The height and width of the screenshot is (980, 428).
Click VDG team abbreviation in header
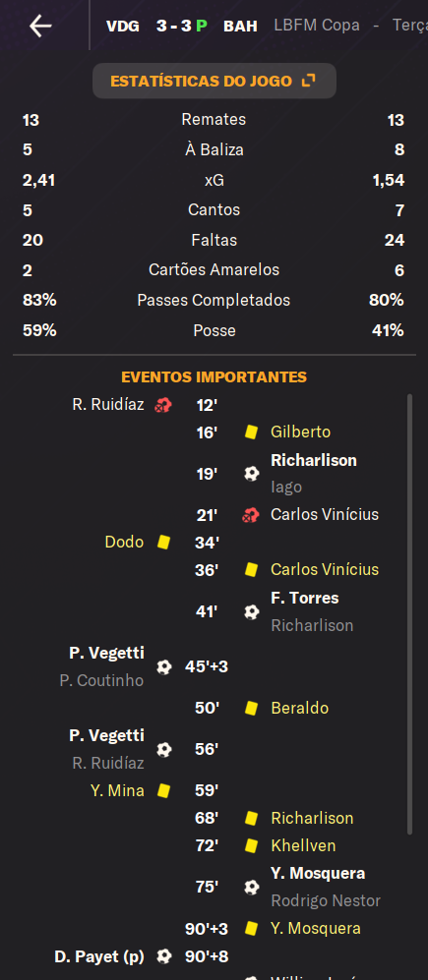(x=123, y=27)
